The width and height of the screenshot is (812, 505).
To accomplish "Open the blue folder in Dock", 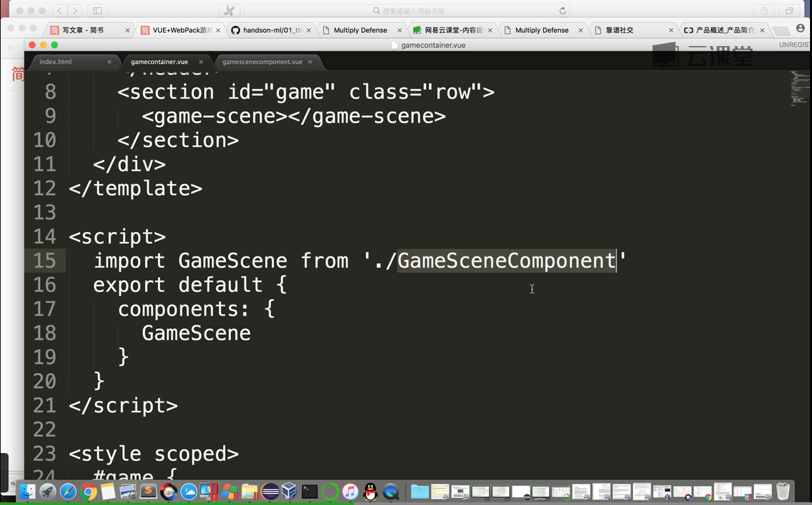I will tap(419, 491).
